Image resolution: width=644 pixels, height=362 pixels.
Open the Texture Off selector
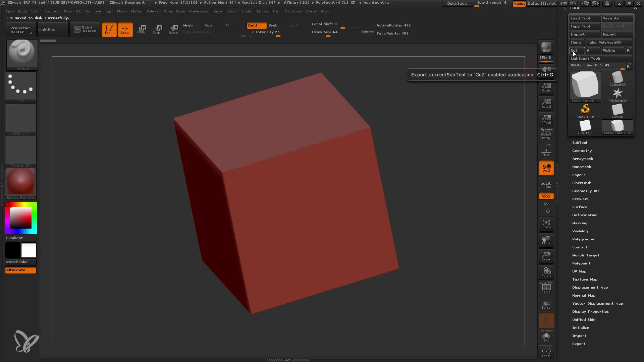tap(21, 152)
